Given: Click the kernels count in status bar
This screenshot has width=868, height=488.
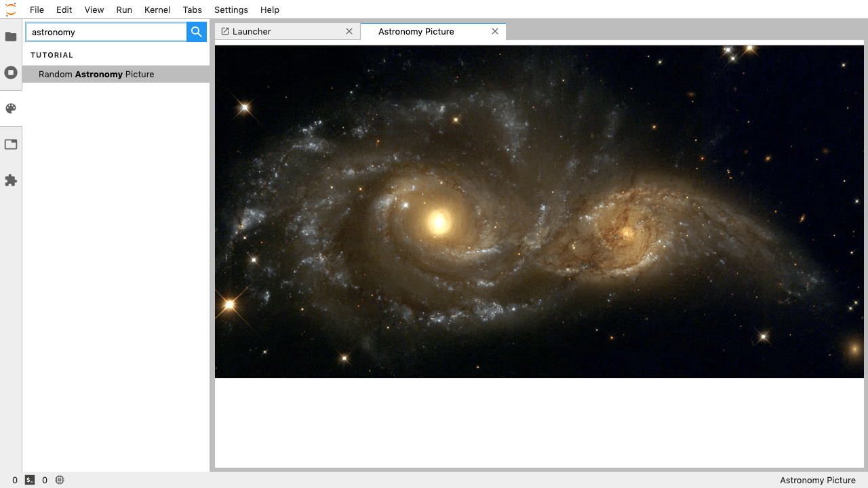Looking at the screenshot, I should [45, 480].
